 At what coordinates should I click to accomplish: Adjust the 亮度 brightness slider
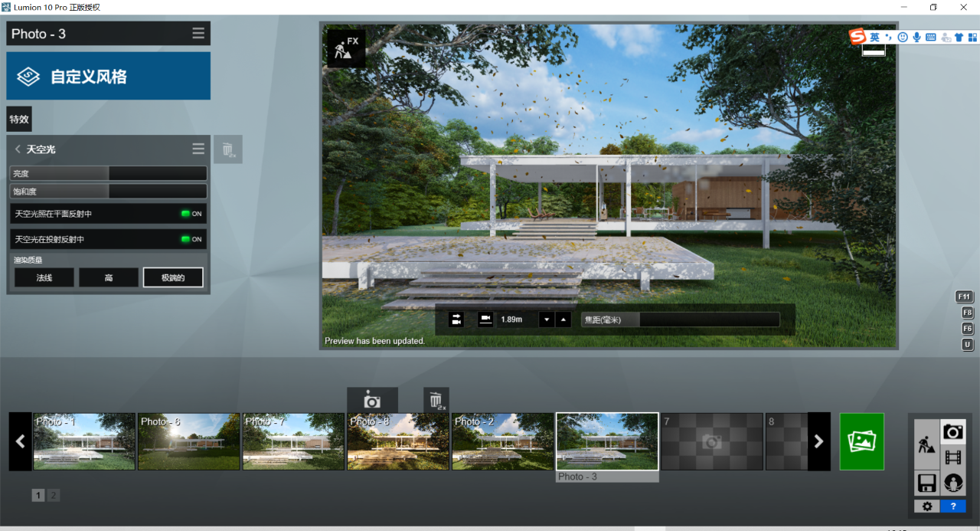109,174
